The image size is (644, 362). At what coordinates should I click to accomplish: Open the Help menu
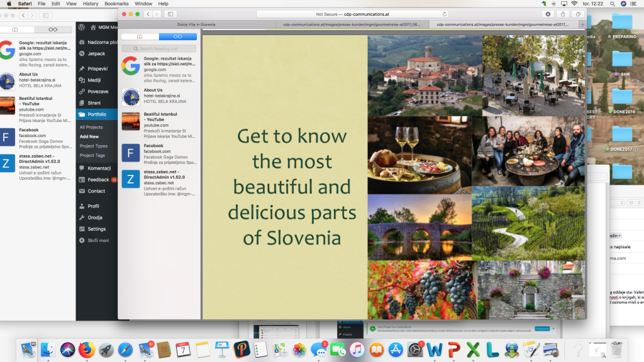click(x=164, y=4)
